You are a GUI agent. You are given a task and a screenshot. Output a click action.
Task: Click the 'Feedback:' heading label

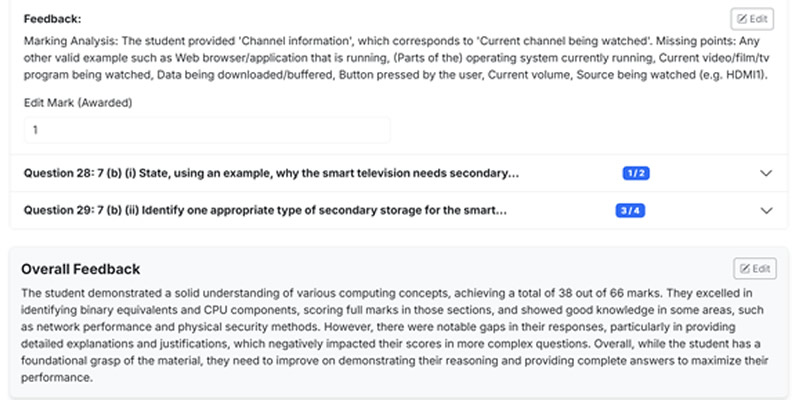[52, 19]
